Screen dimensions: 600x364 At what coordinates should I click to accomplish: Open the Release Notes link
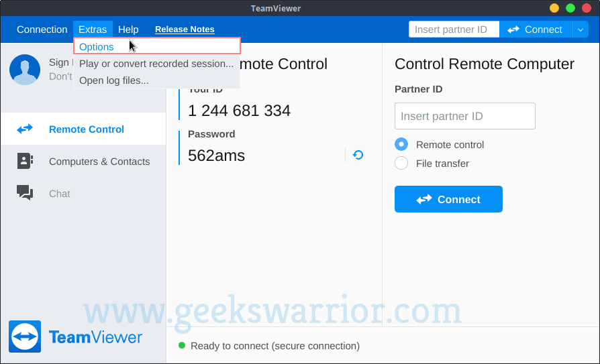click(x=185, y=29)
